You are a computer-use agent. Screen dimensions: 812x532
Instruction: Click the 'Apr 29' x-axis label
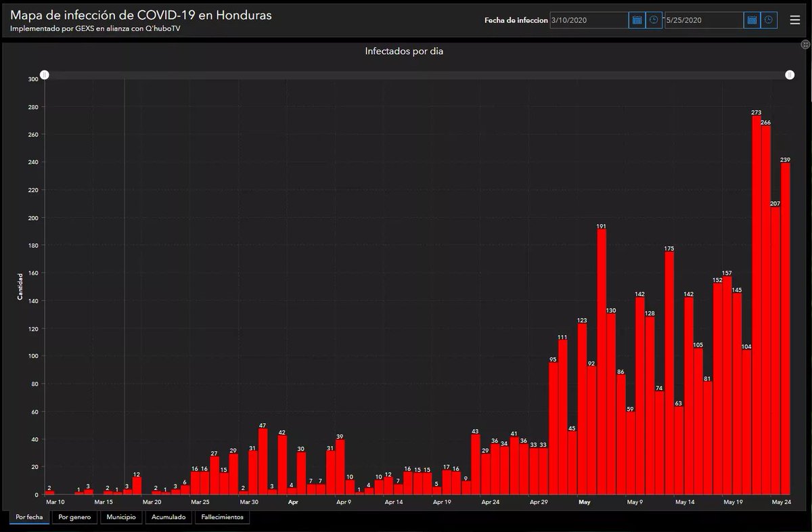point(539,502)
